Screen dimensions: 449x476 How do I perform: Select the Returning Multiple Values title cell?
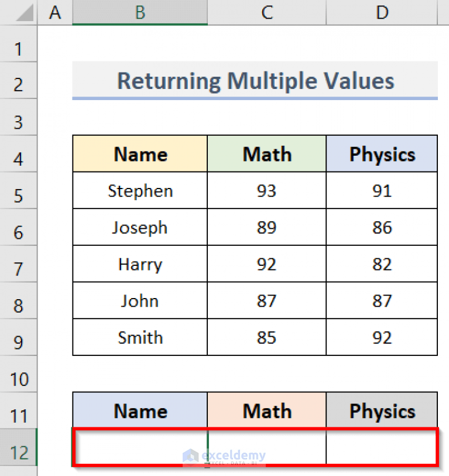click(255, 81)
